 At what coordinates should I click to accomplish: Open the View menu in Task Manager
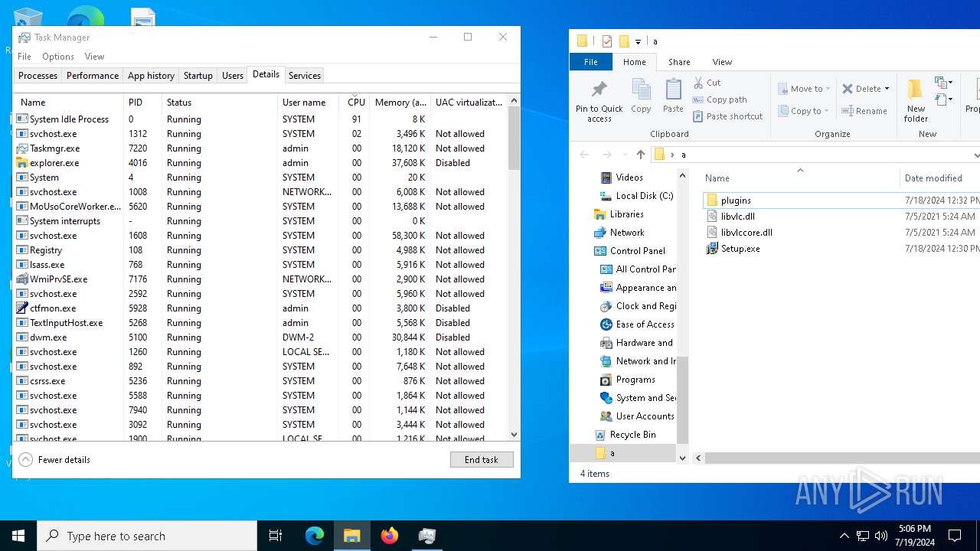(94, 57)
